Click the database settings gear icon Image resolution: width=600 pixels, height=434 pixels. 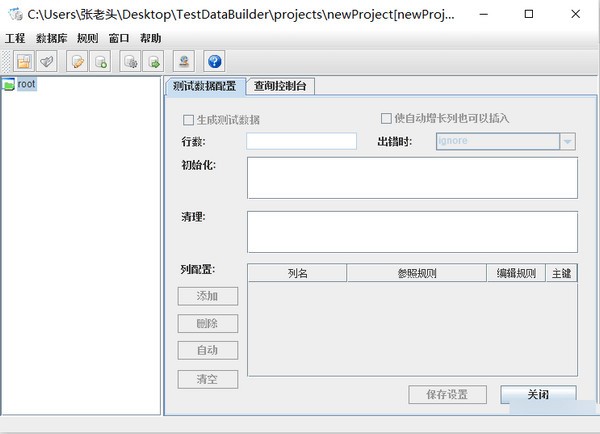pos(131,61)
